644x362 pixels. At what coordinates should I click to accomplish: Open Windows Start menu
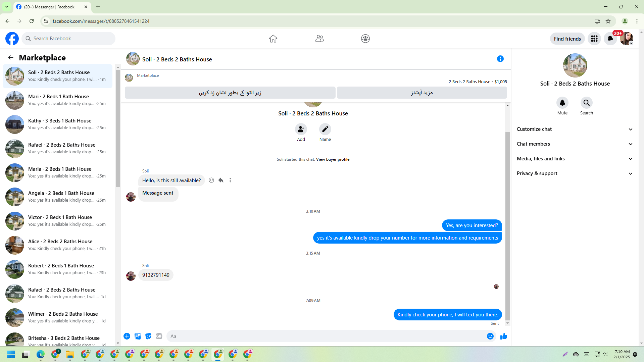point(11,354)
